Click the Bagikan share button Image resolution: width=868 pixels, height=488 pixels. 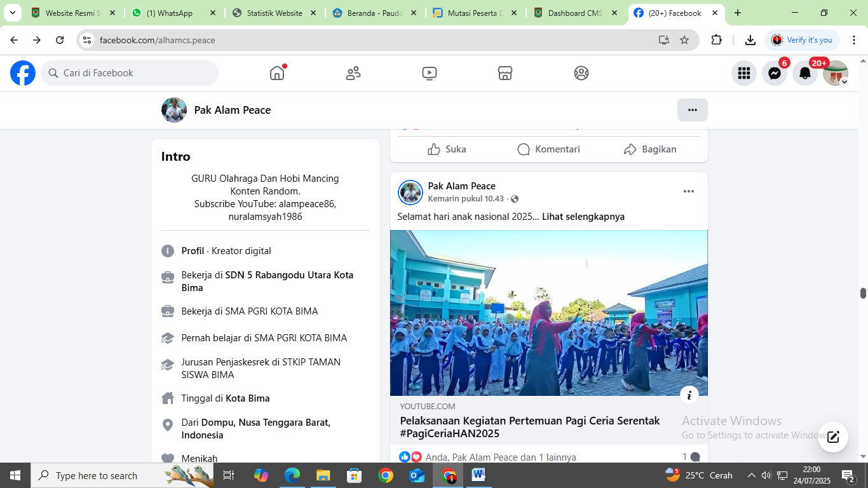(650, 149)
